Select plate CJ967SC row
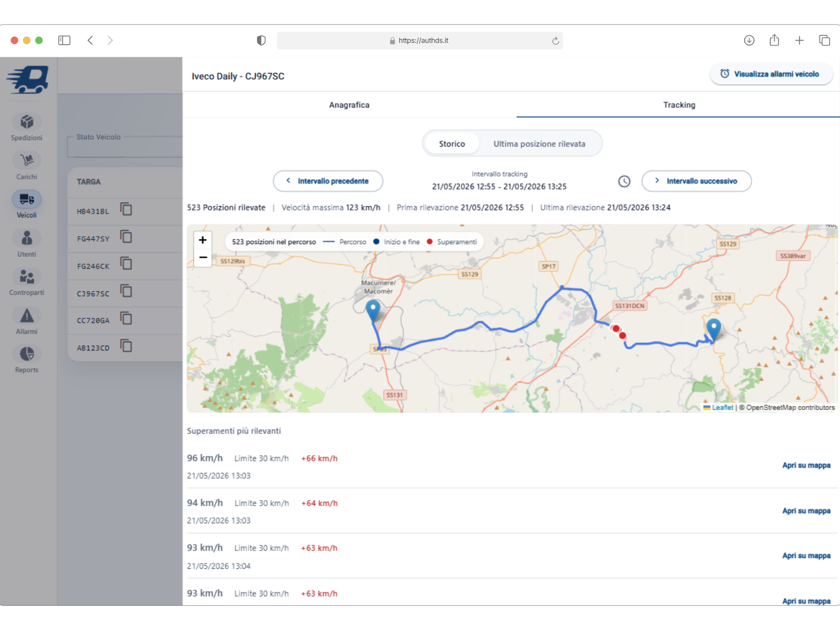The height and width of the screenshot is (630, 840). pos(125,293)
